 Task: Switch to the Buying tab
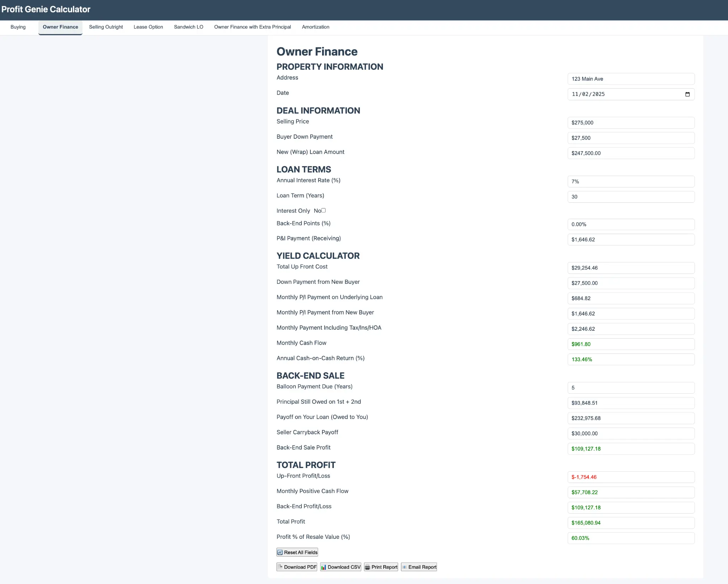pos(18,27)
